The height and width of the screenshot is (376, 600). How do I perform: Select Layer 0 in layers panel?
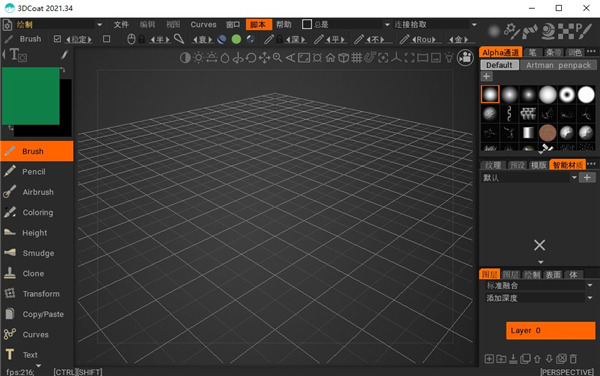coord(551,330)
